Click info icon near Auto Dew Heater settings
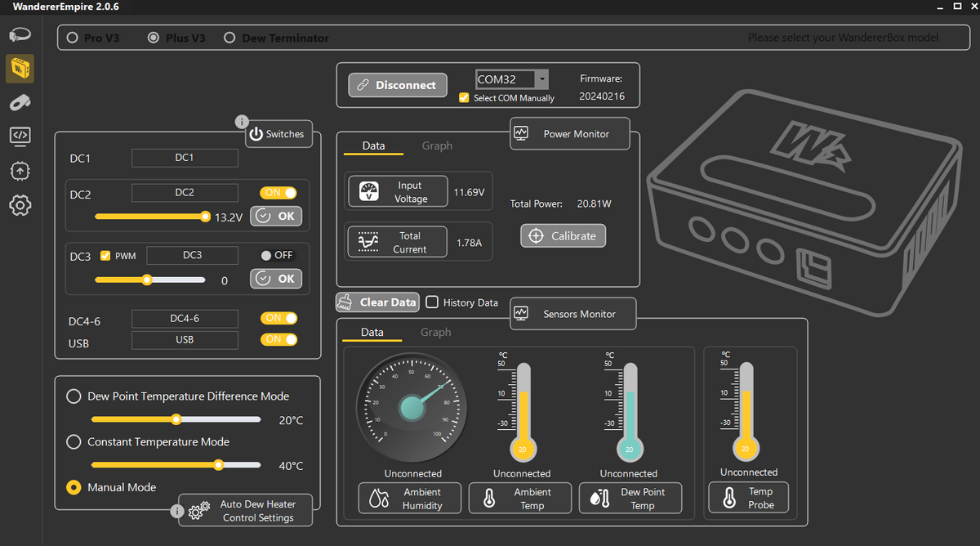The width and height of the screenshot is (980, 546). pos(176,511)
